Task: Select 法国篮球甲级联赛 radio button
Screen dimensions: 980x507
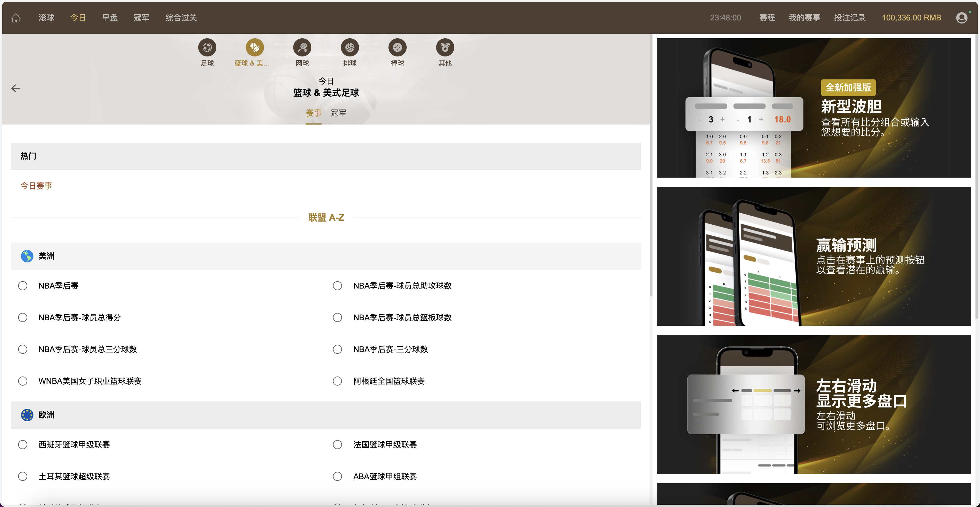Action: (337, 444)
